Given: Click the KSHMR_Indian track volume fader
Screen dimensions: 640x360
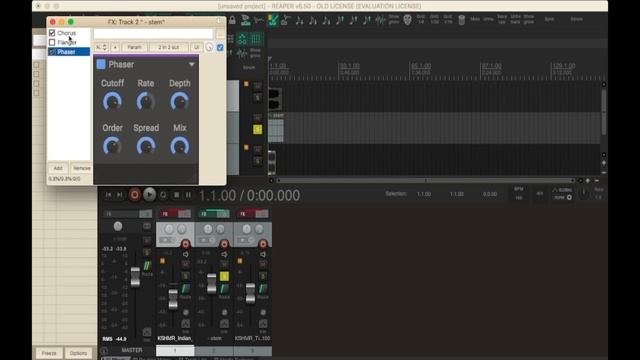Looking at the screenshot, I should tap(173, 299).
